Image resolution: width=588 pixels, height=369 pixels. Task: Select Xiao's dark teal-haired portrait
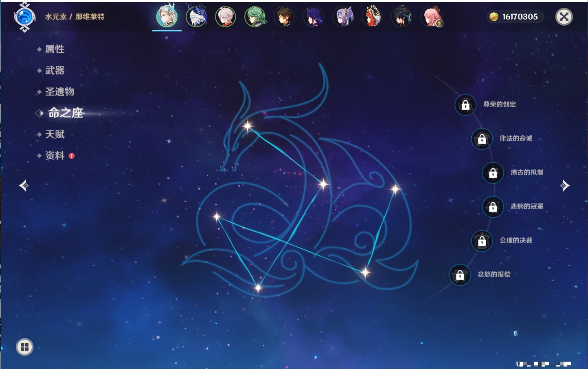(x=402, y=17)
